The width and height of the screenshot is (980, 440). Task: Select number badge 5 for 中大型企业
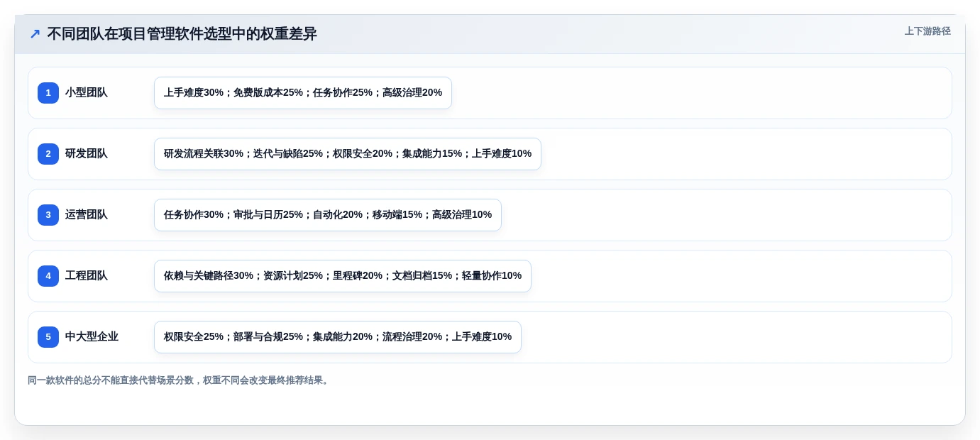(x=48, y=337)
